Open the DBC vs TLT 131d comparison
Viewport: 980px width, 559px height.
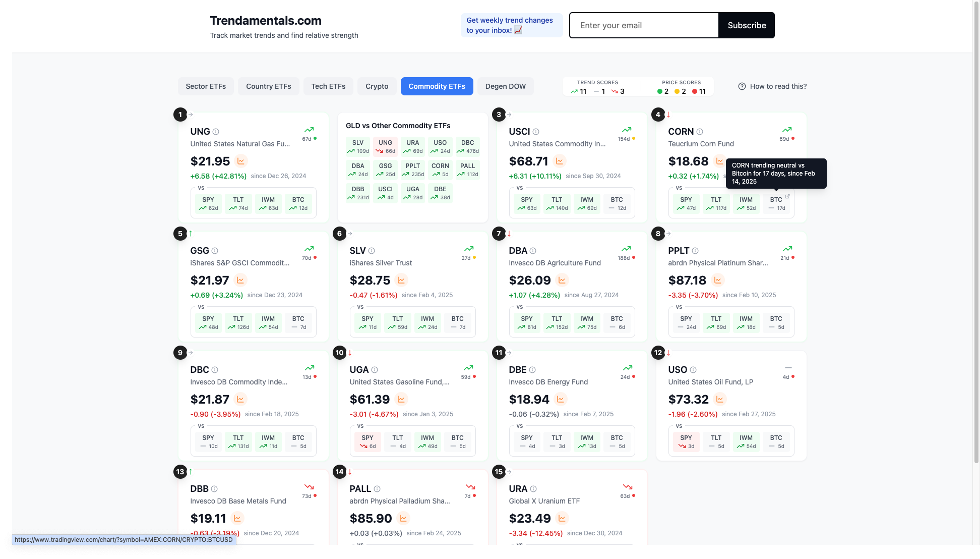[238, 441]
